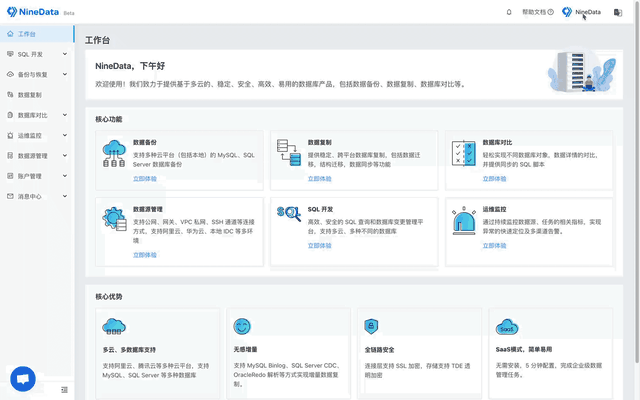640x400 pixels.
Task: Click the 备份与恢复 cloud icon
Action: (10, 74)
